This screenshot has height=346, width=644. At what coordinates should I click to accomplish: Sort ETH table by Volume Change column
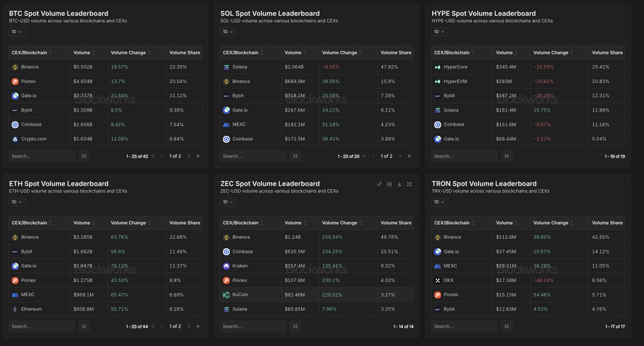pos(130,223)
